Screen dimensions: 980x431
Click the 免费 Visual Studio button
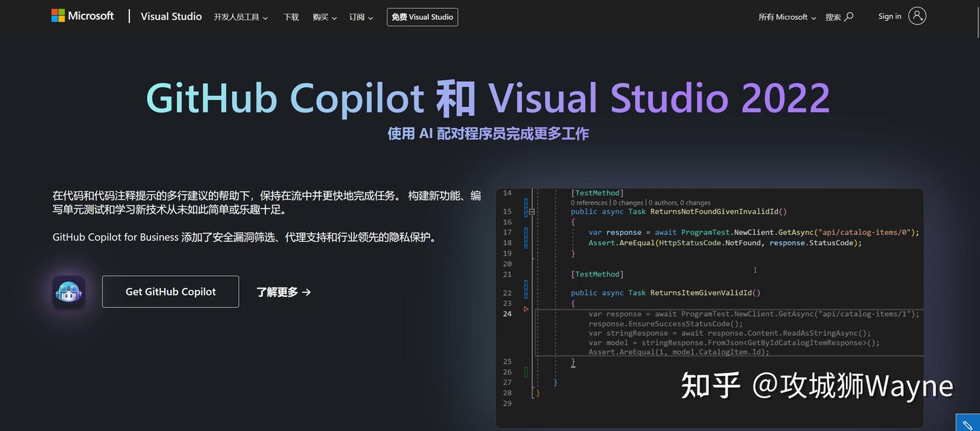422,16
